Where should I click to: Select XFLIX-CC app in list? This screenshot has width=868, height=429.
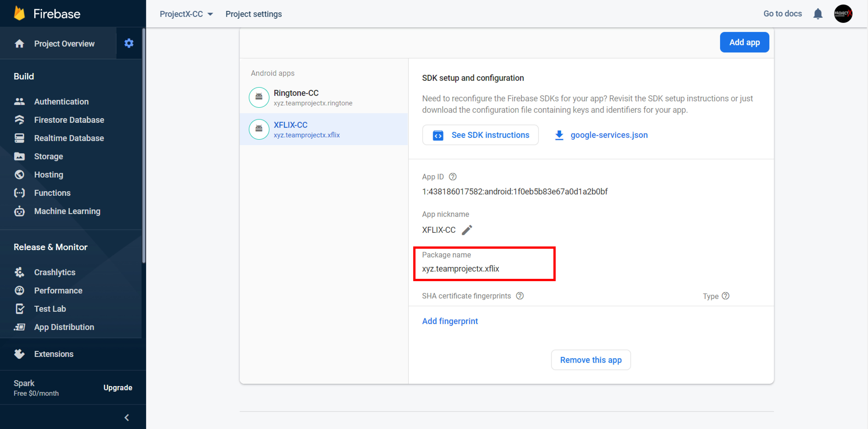point(324,129)
